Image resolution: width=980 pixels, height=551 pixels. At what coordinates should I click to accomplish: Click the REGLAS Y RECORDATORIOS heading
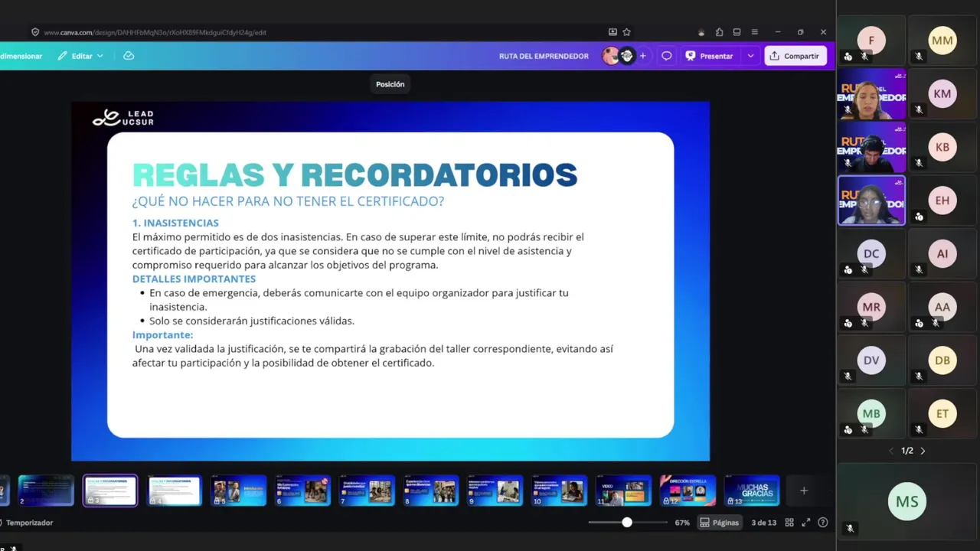point(354,175)
